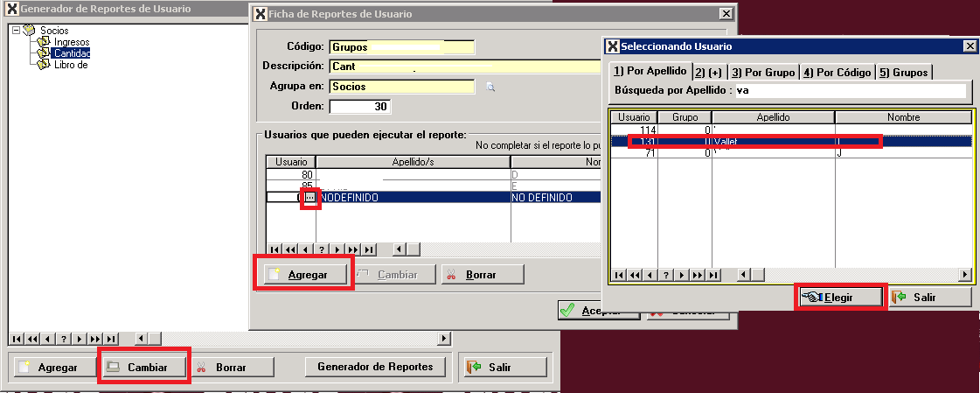Switch to the Grupos tab
Image resolution: width=980 pixels, height=393 pixels.
[x=903, y=72]
